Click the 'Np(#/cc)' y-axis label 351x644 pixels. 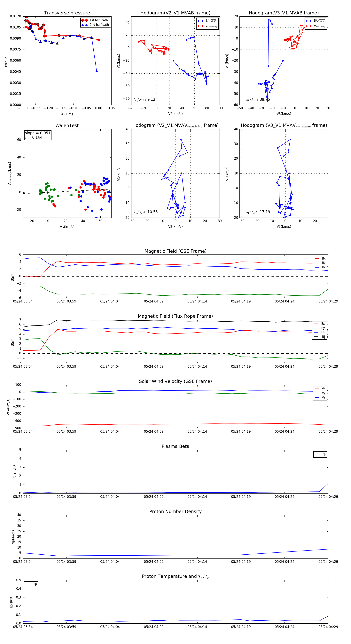click(x=13, y=537)
